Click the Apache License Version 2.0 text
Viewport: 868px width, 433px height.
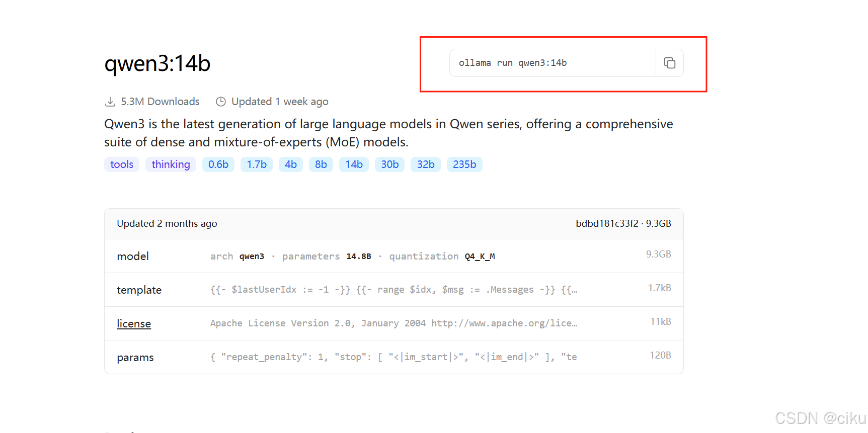point(393,323)
